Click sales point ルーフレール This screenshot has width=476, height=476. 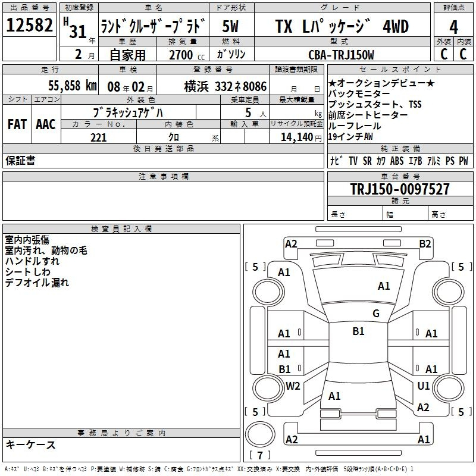tap(355, 126)
